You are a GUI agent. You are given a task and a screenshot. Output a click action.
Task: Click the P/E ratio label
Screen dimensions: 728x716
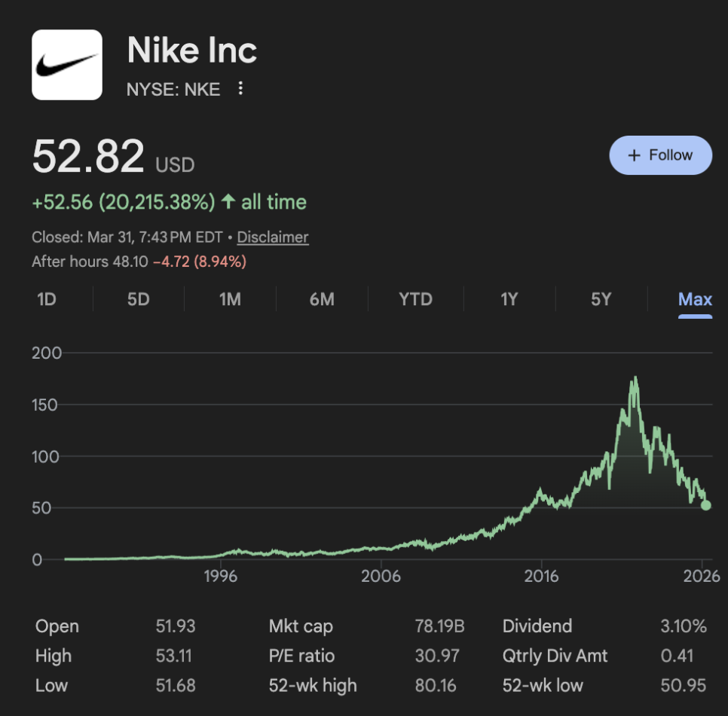301,656
